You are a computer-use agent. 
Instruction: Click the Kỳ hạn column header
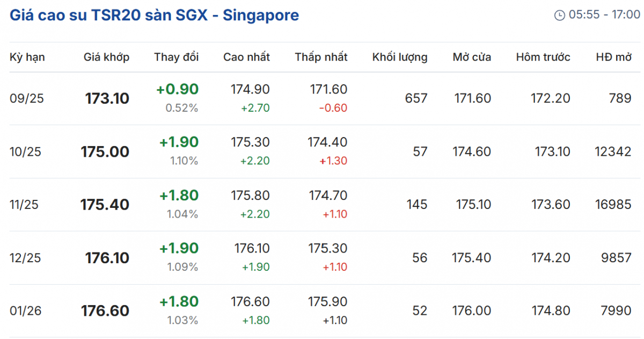[x=27, y=57]
